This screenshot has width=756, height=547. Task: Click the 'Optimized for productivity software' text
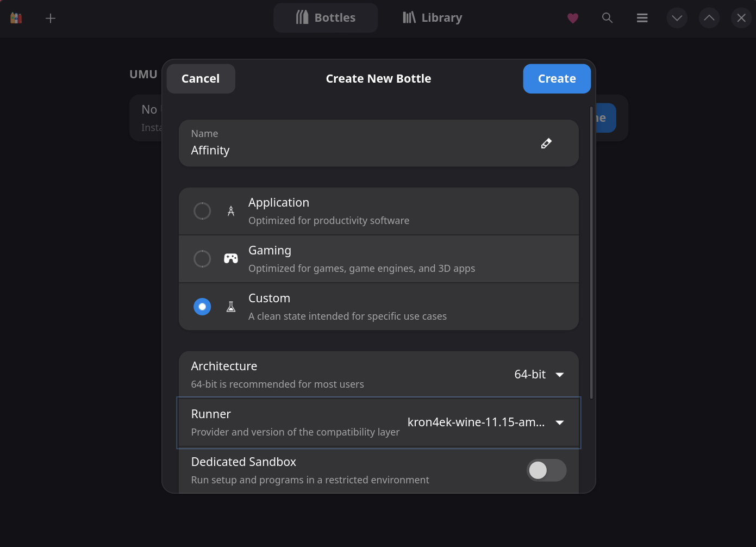(329, 221)
